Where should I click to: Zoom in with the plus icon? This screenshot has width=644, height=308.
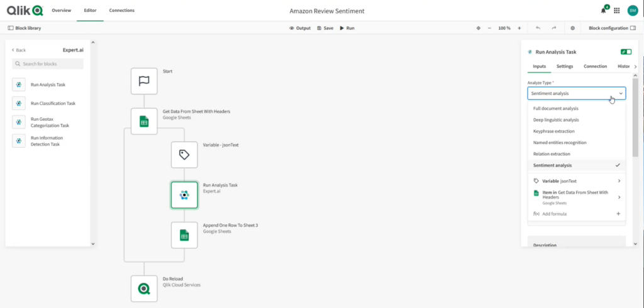click(519, 28)
